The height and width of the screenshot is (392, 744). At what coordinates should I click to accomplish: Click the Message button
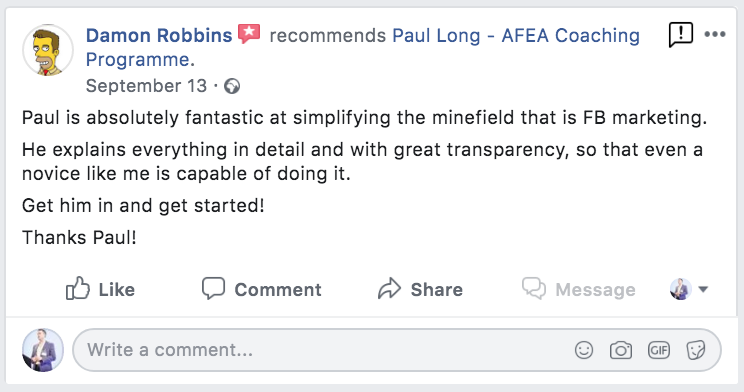[578, 289]
